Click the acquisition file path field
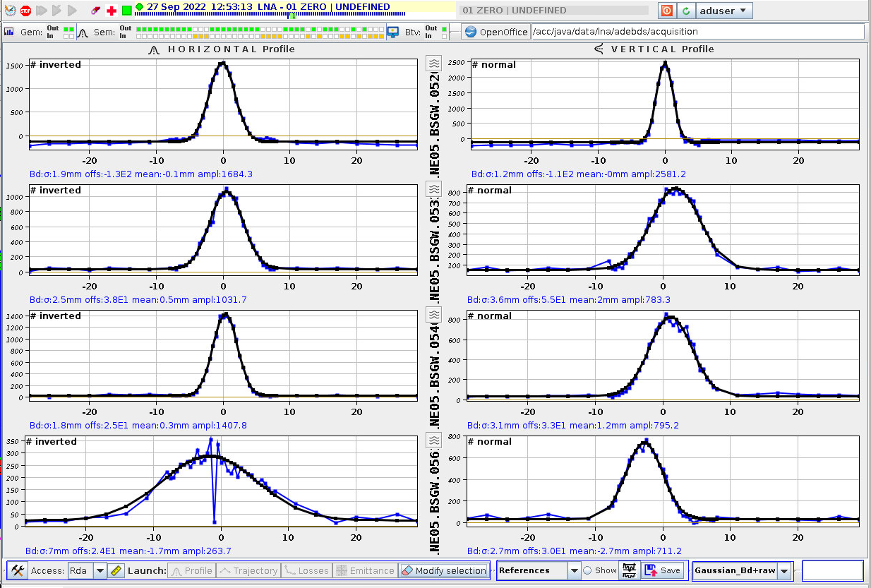 point(697,32)
